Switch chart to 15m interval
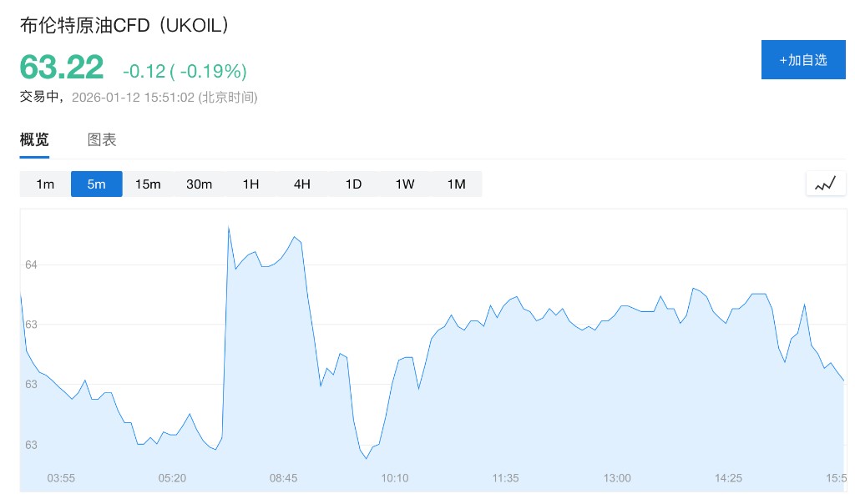This screenshot has width=855, height=504. coord(148,184)
